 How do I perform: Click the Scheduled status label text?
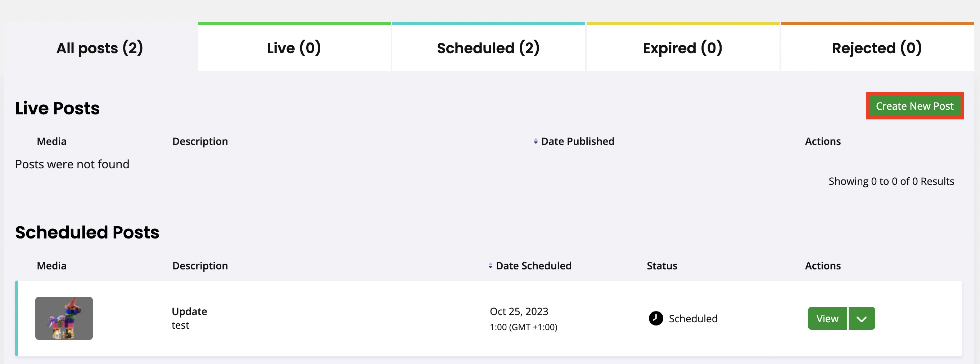point(693,319)
